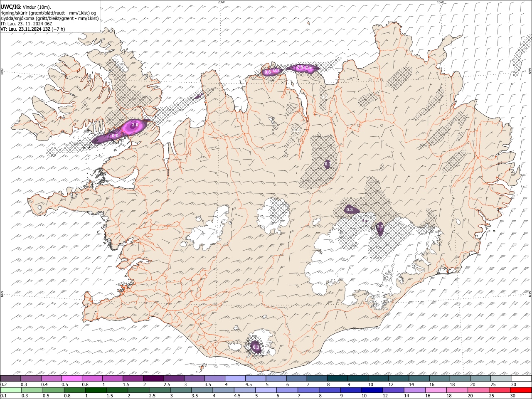This screenshot has height=399, width=532.
Task: Click the 'VT: Lau. 23.11.2024 13Z (+7 h)' line
Action: pos(32,29)
